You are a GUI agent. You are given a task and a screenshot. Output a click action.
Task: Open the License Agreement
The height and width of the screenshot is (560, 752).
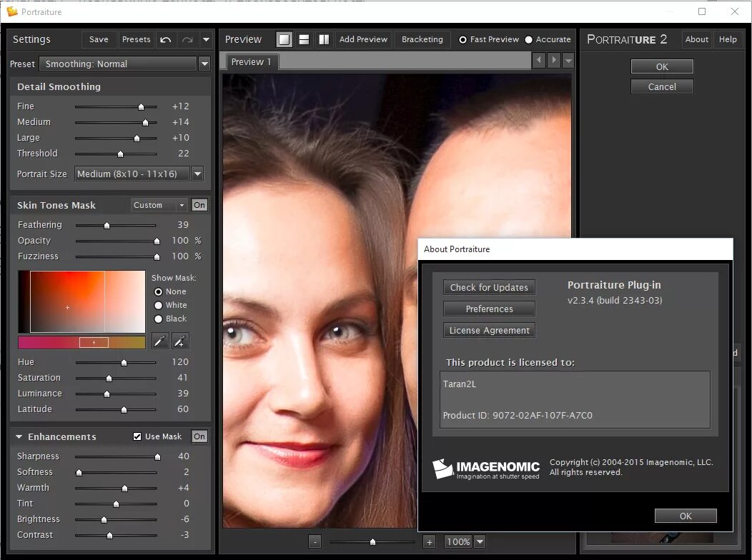pos(489,331)
